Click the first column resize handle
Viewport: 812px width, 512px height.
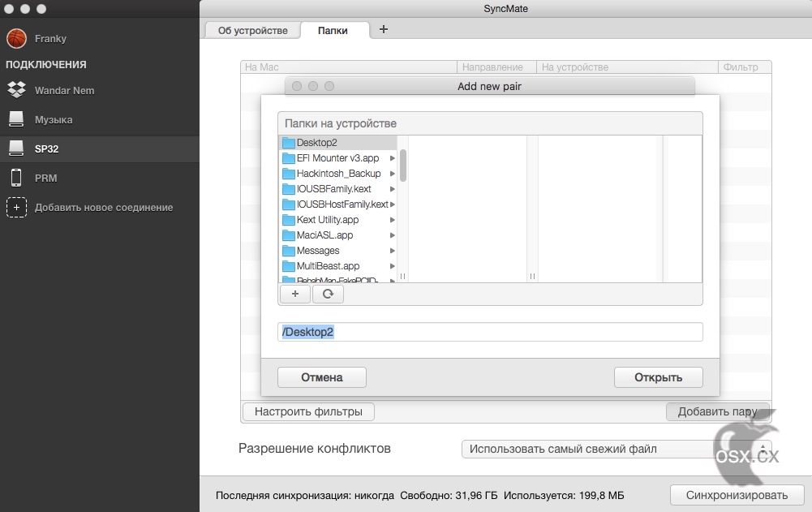click(x=402, y=276)
